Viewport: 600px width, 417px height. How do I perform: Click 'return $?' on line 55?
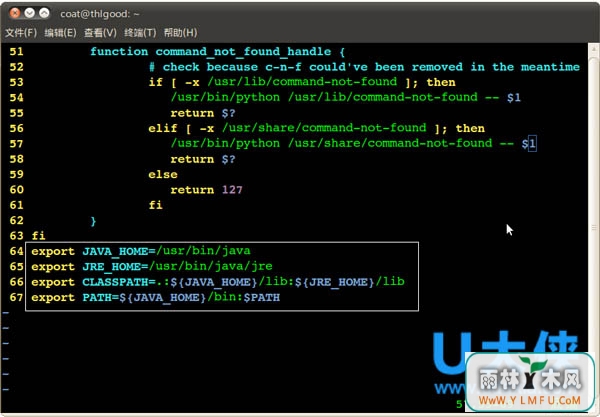click(203, 113)
